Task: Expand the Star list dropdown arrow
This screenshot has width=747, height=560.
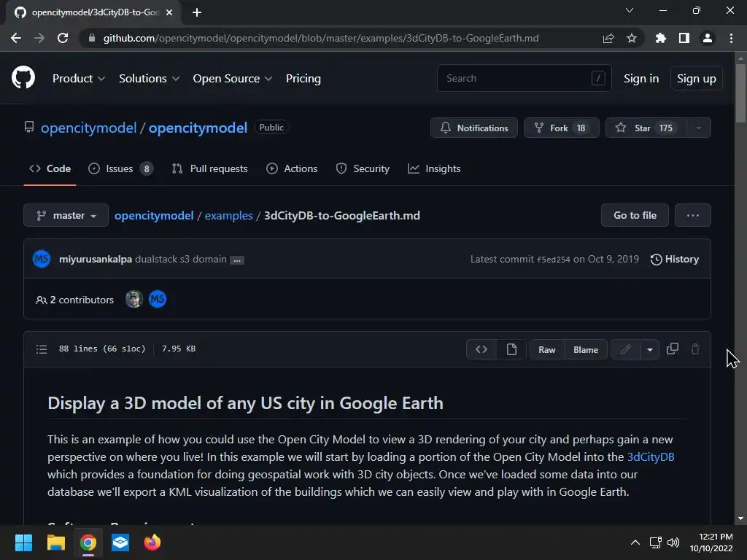Action: [x=699, y=128]
